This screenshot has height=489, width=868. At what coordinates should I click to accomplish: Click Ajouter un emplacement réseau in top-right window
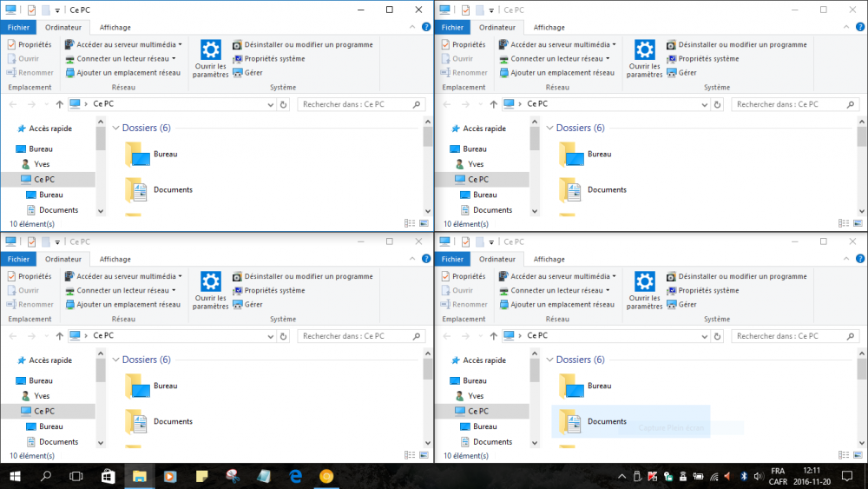[x=557, y=73]
